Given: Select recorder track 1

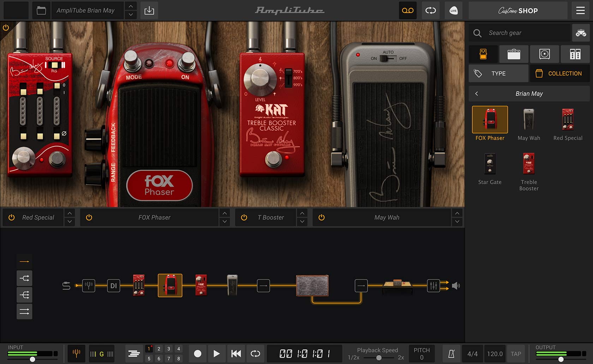Looking at the screenshot, I should (149, 349).
